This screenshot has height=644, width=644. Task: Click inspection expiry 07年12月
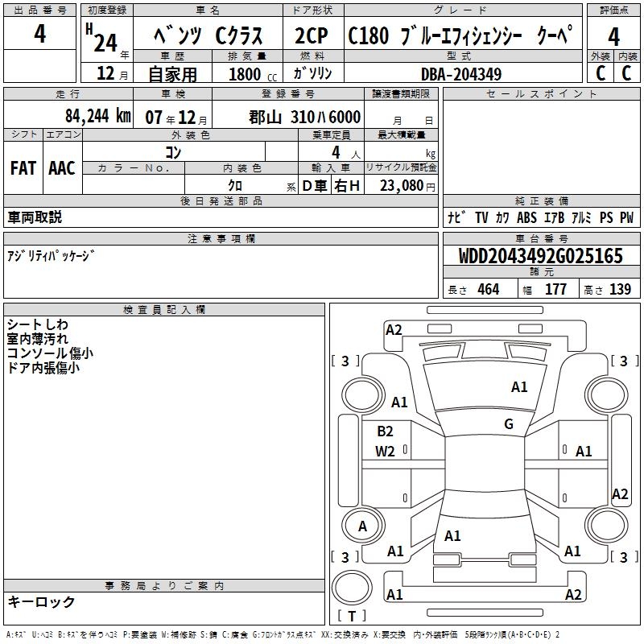pos(176,118)
